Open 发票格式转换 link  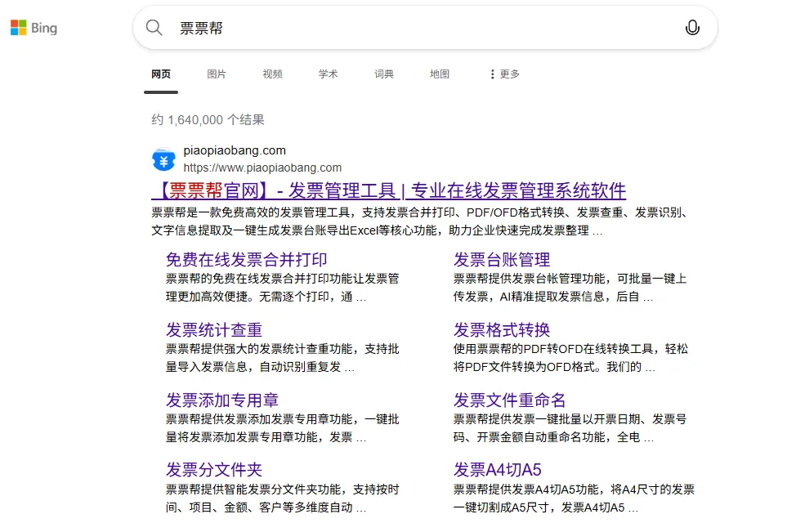502,330
